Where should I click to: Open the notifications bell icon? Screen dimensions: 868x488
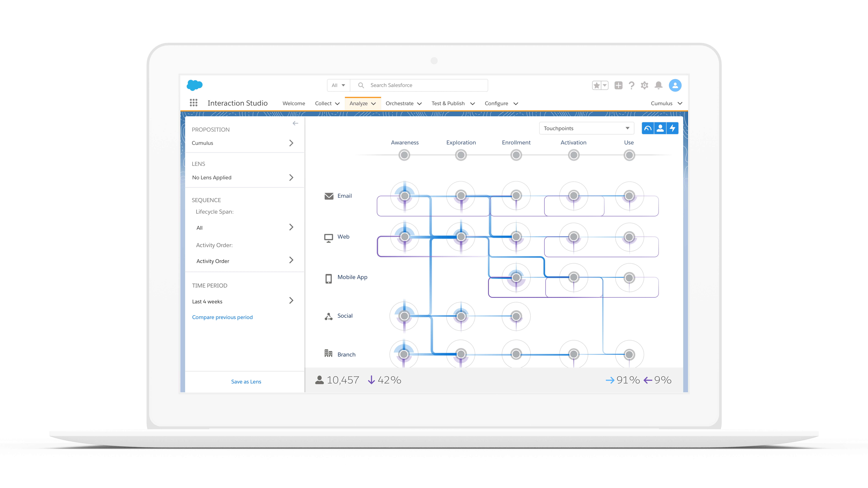click(x=658, y=86)
